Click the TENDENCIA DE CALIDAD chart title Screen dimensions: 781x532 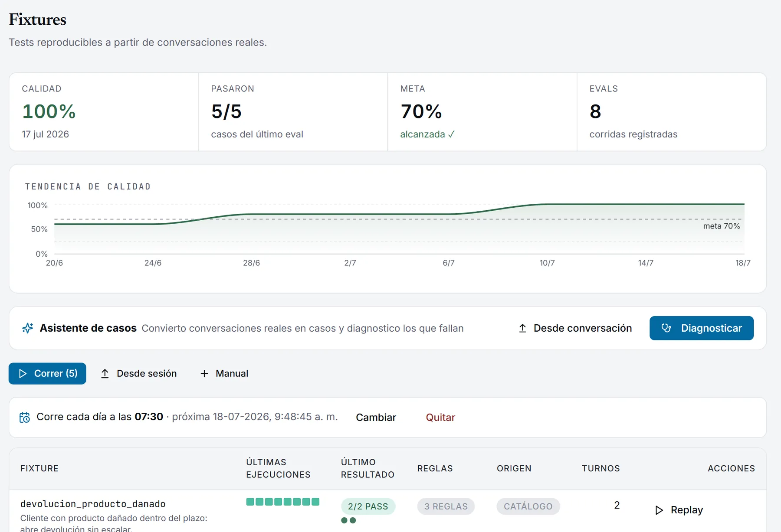88,186
